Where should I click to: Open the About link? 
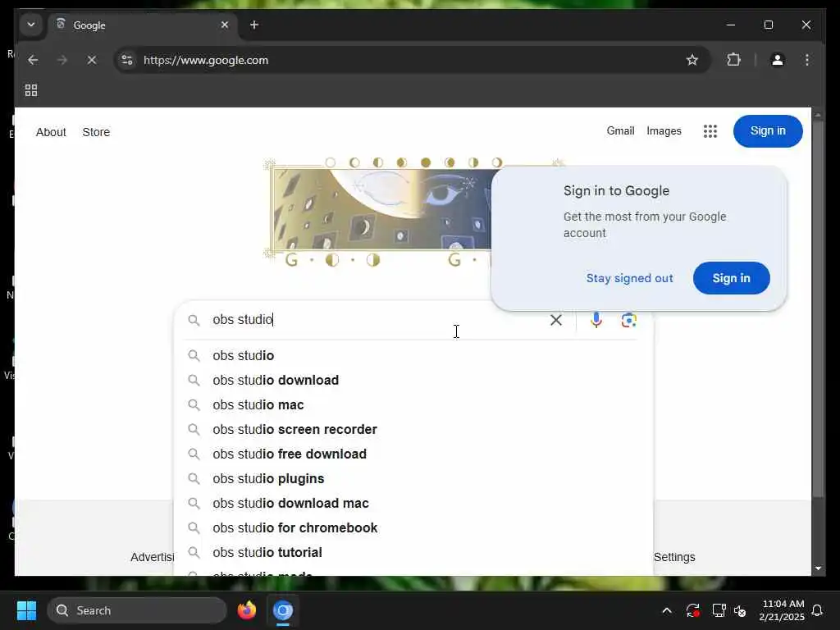[51, 132]
